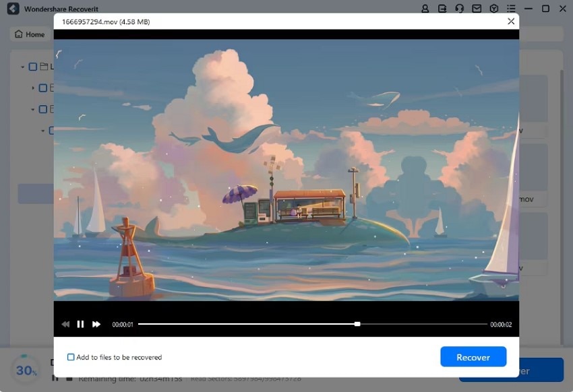This screenshot has width=573, height=392.
Task: Click the shield/hexagon icon in title bar
Action: click(x=493, y=8)
